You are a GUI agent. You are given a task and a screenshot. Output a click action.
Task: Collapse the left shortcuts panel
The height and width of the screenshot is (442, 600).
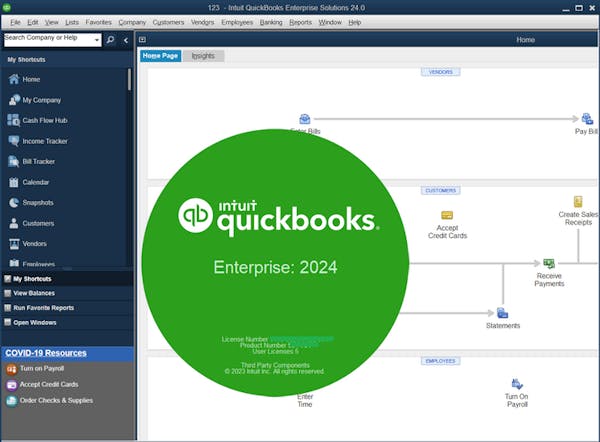point(126,40)
